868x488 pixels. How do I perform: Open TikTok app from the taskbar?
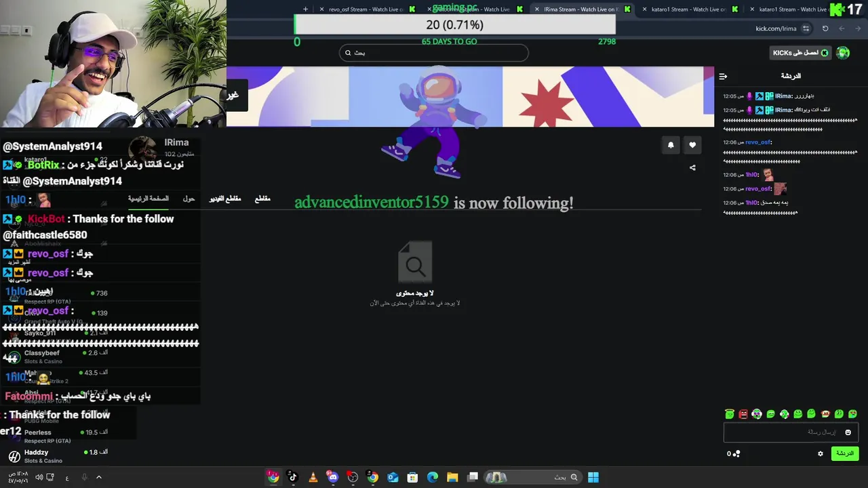[293, 477]
